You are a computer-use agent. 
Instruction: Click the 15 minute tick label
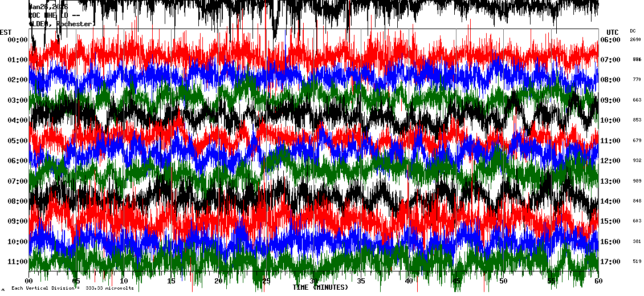click(x=171, y=281)
